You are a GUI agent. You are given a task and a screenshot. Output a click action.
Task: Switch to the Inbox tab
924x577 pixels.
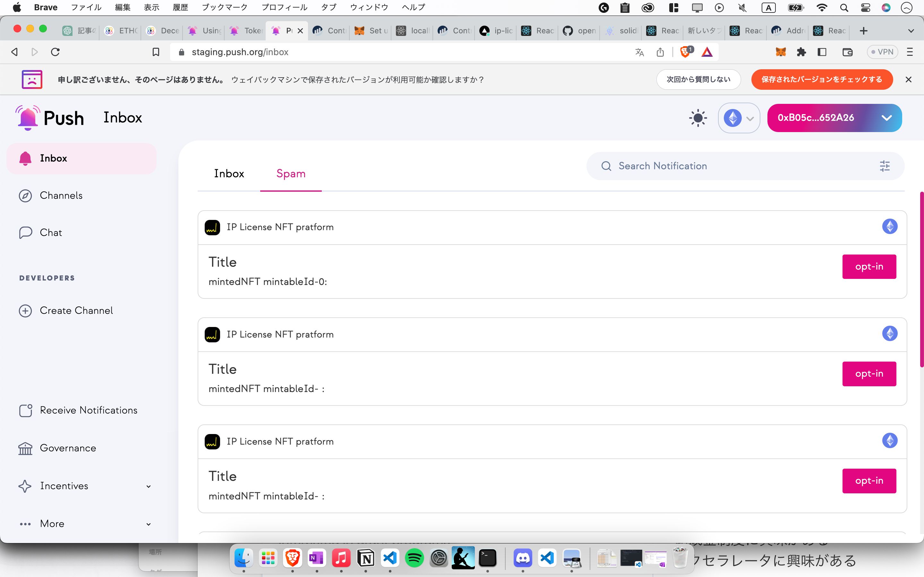[229, 173]
